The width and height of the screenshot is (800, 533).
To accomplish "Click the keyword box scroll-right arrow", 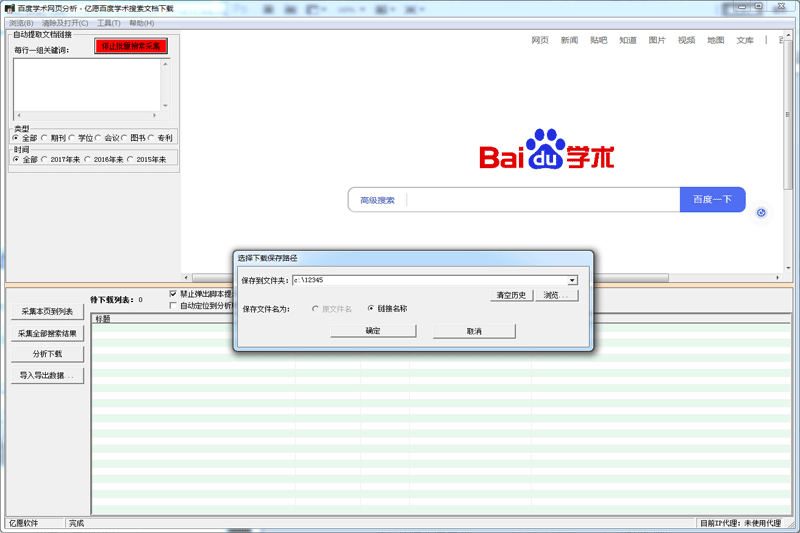I will tap(155, 115).
